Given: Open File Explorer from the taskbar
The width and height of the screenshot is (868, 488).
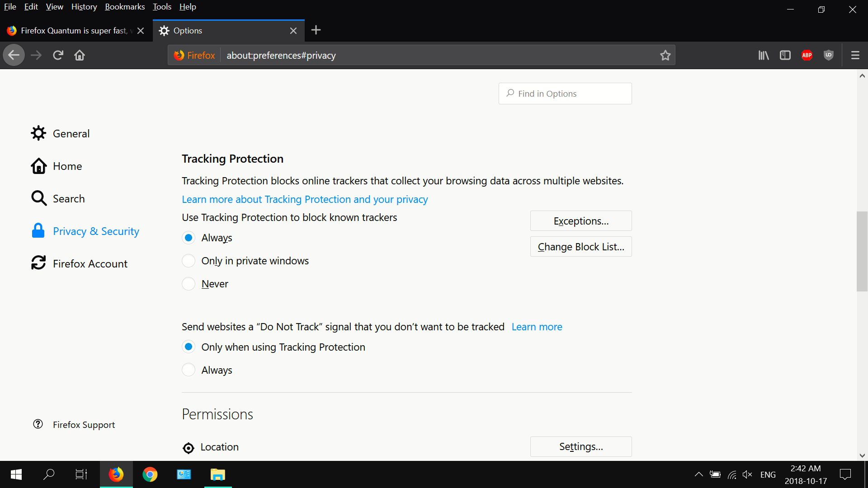Looking at the screenshot, I should click(x=218, y=474).
